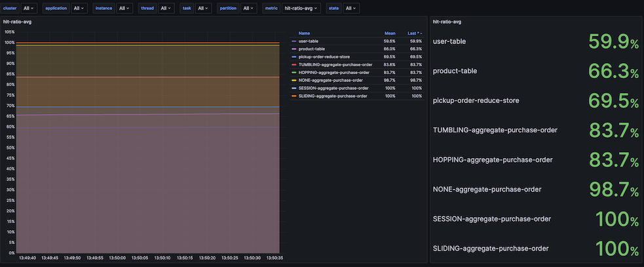This screenshot has width=644, height=267.
Task: Click the metric variable label
Action: pyautogui.click(x=271, y=9)
